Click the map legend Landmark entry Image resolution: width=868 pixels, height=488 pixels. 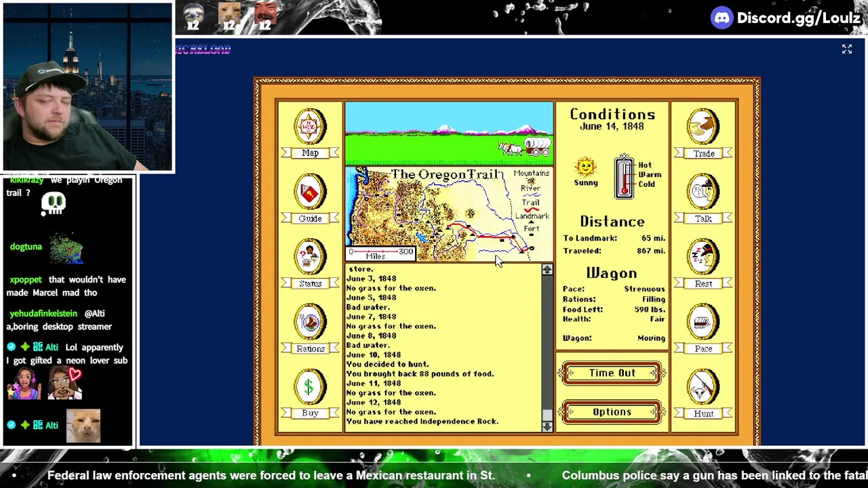point(532,217)
